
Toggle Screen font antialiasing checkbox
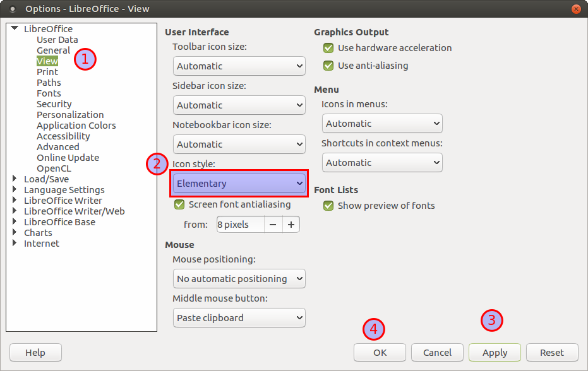tap(179, 204)
